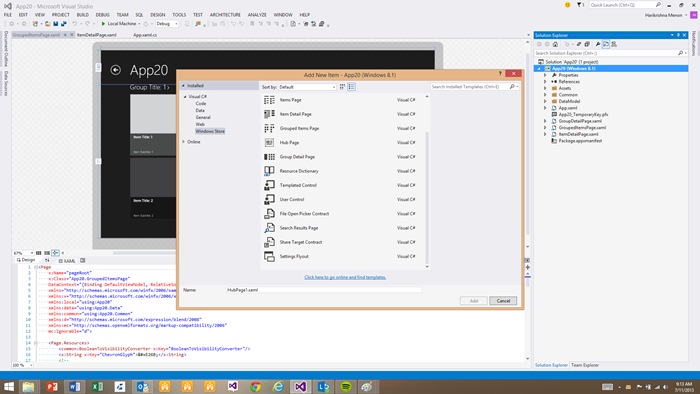
Task: Select the Code category under Visual C#
Action: click(201, 104)
